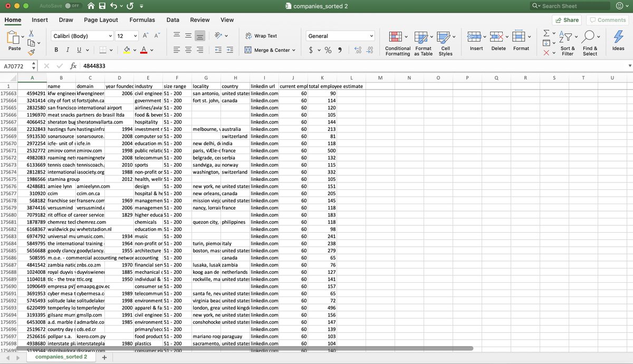
Task: Align text right in cell
Action: click(x=200, y=50)
